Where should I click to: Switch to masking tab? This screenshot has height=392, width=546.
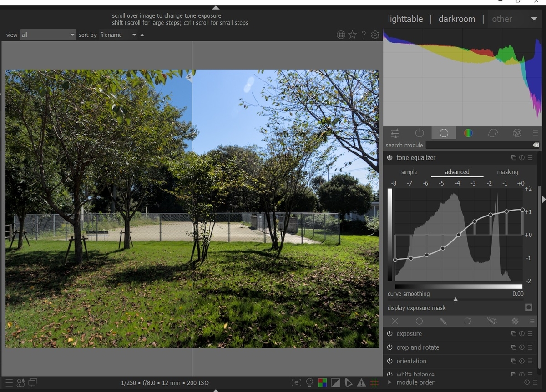507,172
